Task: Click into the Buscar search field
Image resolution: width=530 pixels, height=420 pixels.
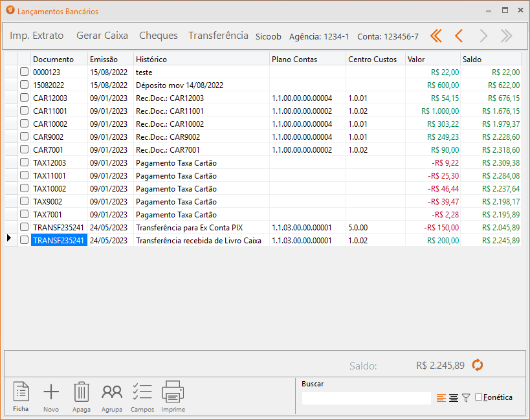Action: (x=366, y=399)
